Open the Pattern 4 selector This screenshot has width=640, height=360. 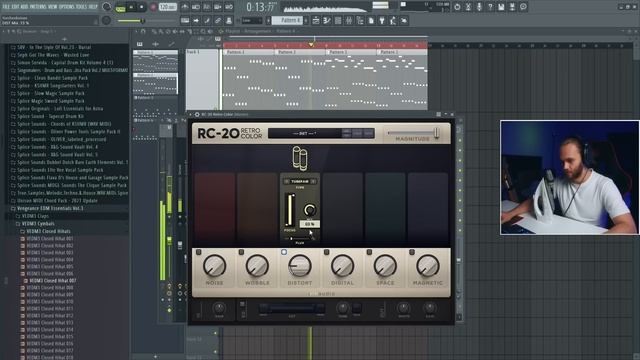tap(287, 20)
